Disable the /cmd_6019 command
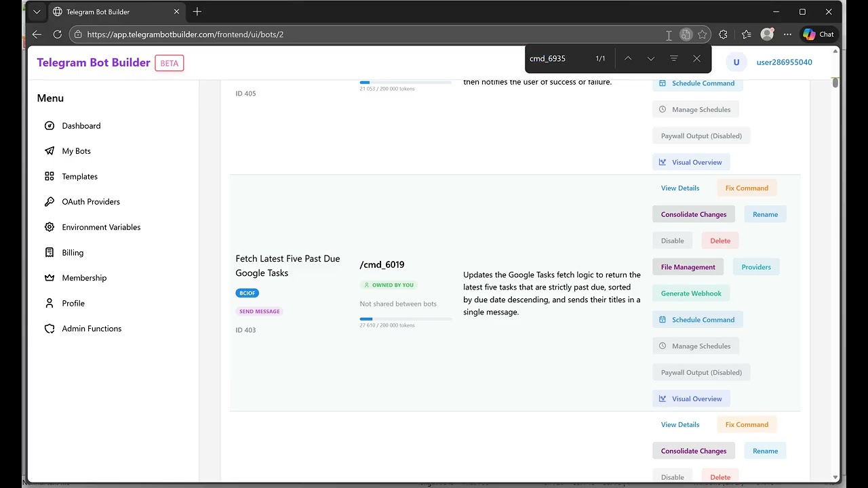This screenshot has width=868, height=488. coord(672,241)
